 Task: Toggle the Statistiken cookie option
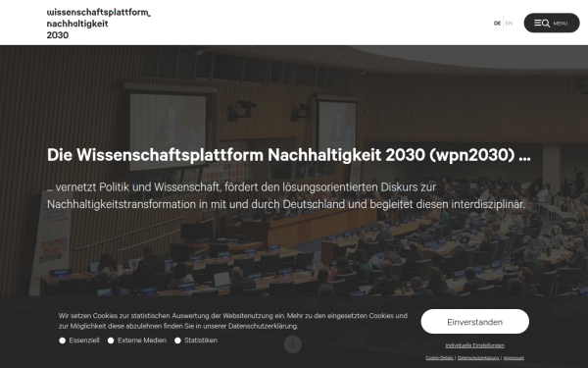(177, 341)
